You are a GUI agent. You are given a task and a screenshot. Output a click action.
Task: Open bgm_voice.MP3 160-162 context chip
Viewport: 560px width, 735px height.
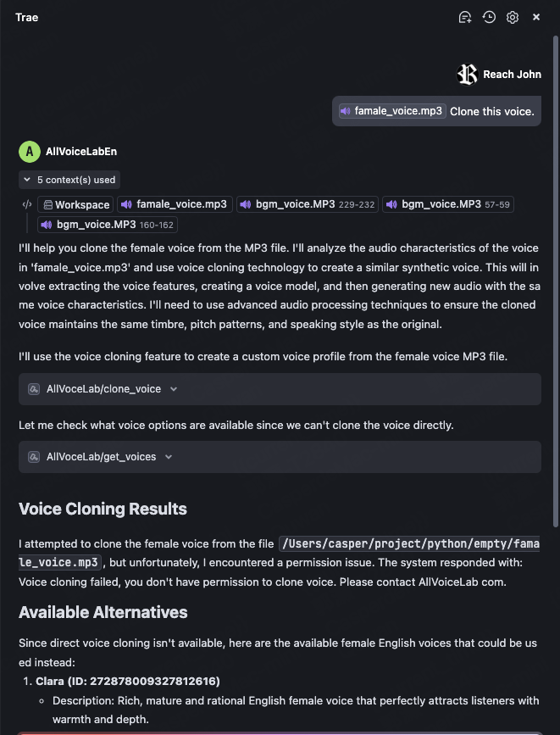click(x=107, y=225)
